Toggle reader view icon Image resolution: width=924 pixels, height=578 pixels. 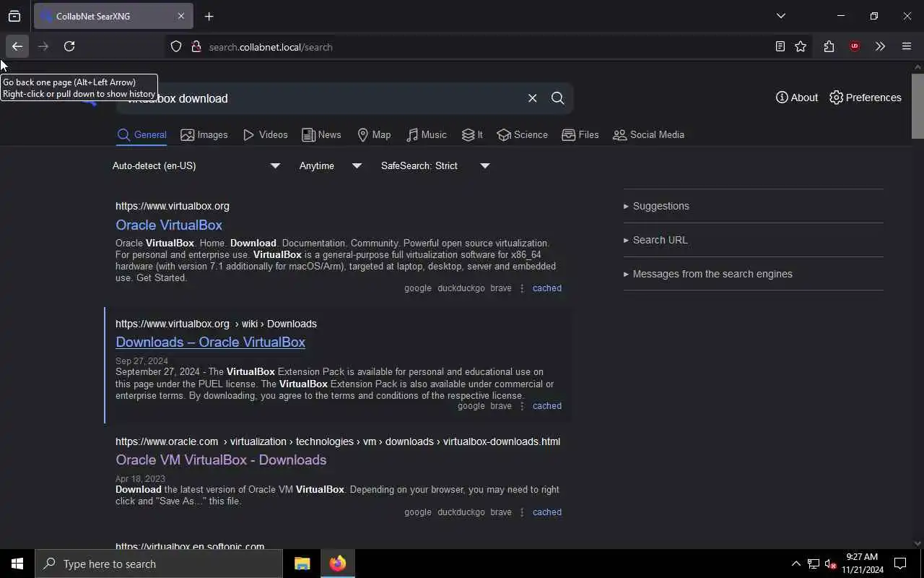tap(780, 47)
